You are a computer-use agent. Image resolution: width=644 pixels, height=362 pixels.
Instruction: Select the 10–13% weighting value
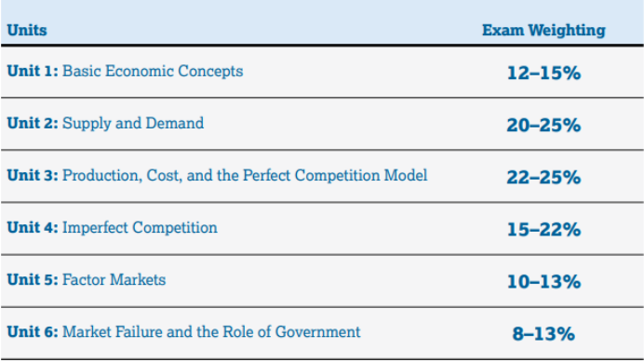coord(543,282)
